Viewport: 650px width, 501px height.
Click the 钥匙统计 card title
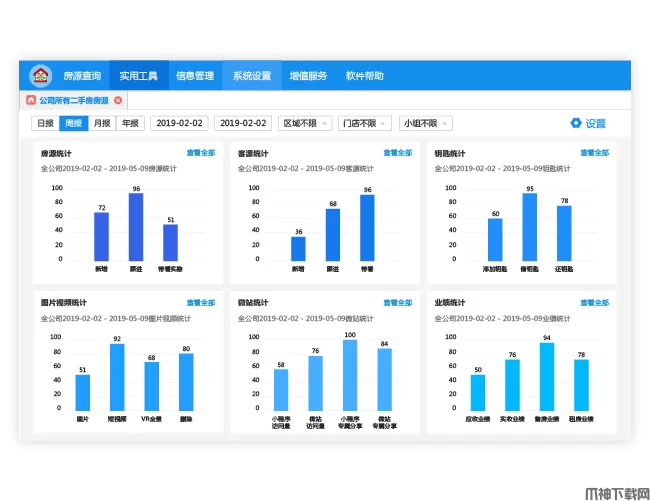pos(450,153)
